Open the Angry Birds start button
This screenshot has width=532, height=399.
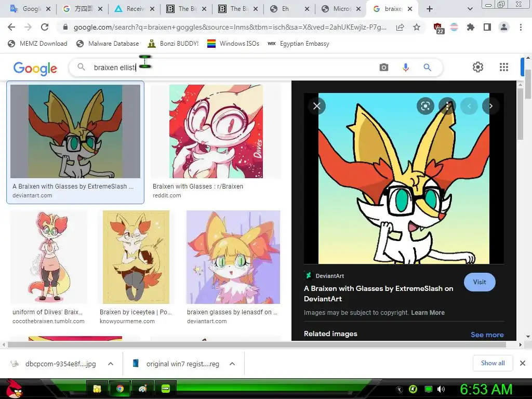tap(14, 389)
